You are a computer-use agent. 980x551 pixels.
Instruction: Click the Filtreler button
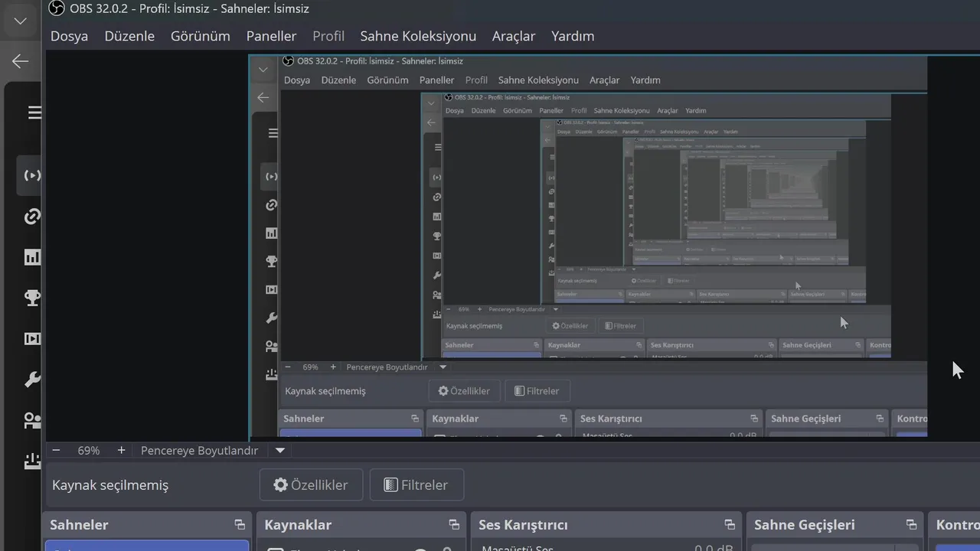416,484
